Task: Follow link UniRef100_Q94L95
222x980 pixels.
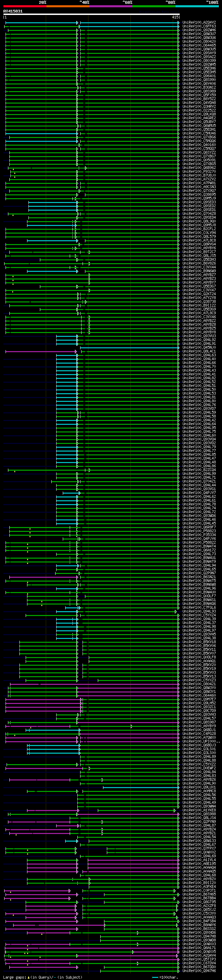Action: (x=199, y=428)
